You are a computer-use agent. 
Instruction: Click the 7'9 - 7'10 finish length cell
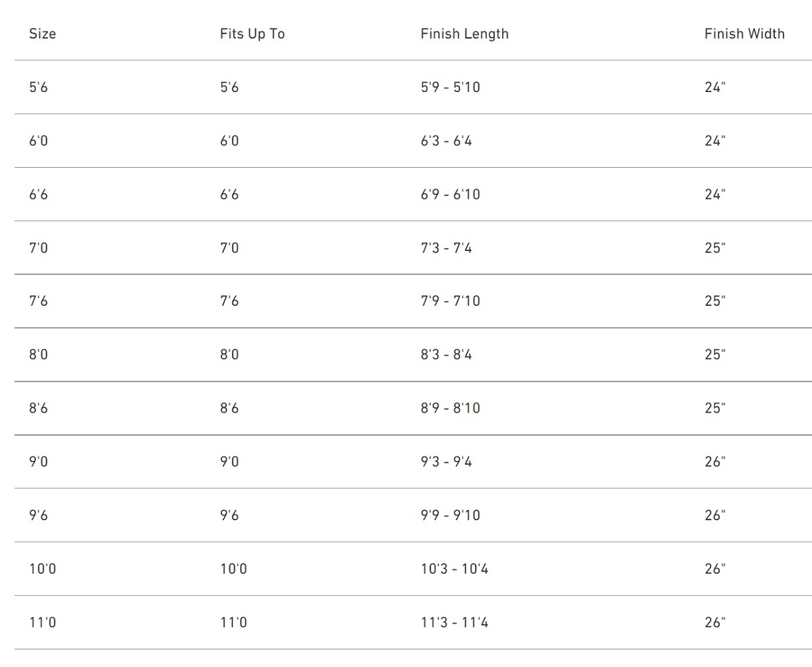(450, 301)
